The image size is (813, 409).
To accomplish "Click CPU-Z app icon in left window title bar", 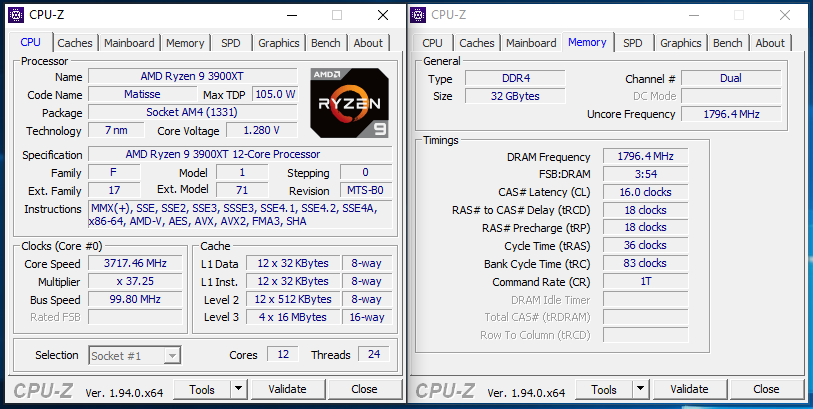I will [x=16, y=15].
